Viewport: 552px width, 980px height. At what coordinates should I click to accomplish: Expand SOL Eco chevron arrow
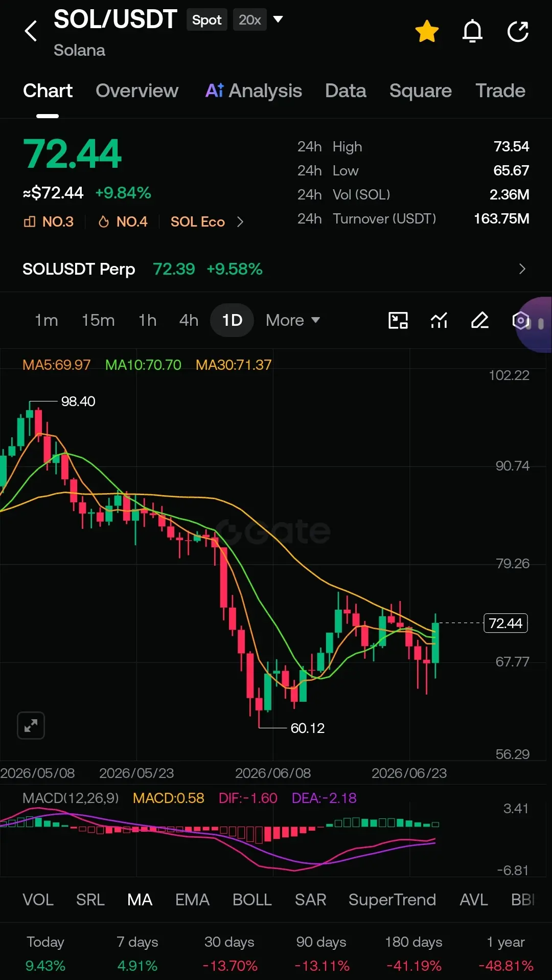pos(240,221)
